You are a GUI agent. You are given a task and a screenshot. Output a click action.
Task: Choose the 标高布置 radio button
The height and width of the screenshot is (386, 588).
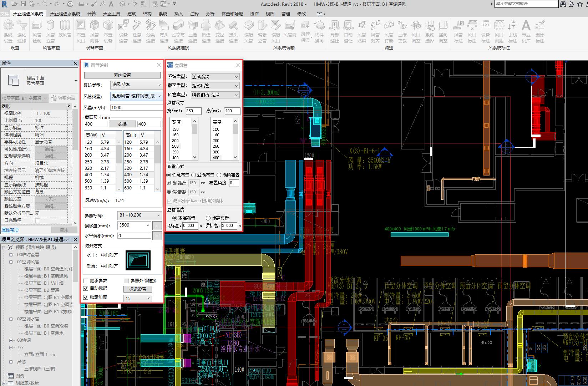coord(208,218)
